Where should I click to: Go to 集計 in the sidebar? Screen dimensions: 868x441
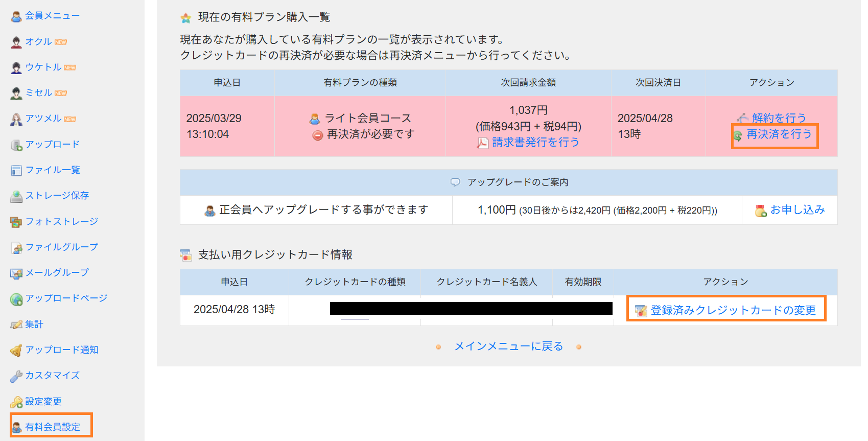(x=34, y=324)
